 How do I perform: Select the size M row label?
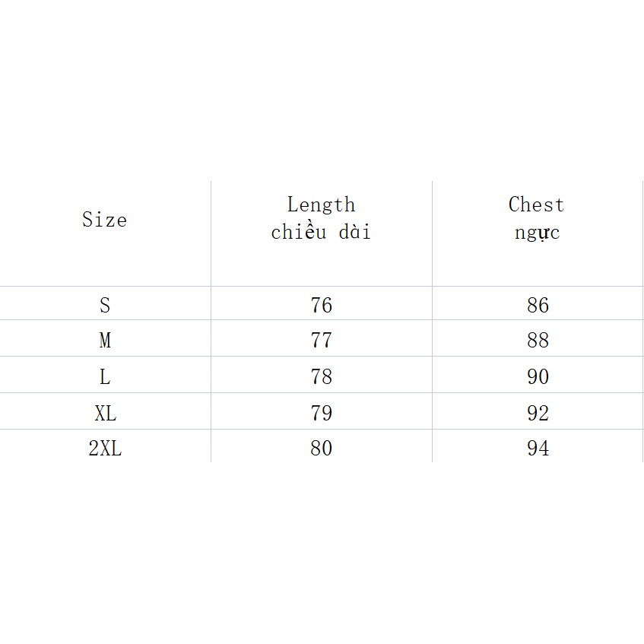[105, 341]
